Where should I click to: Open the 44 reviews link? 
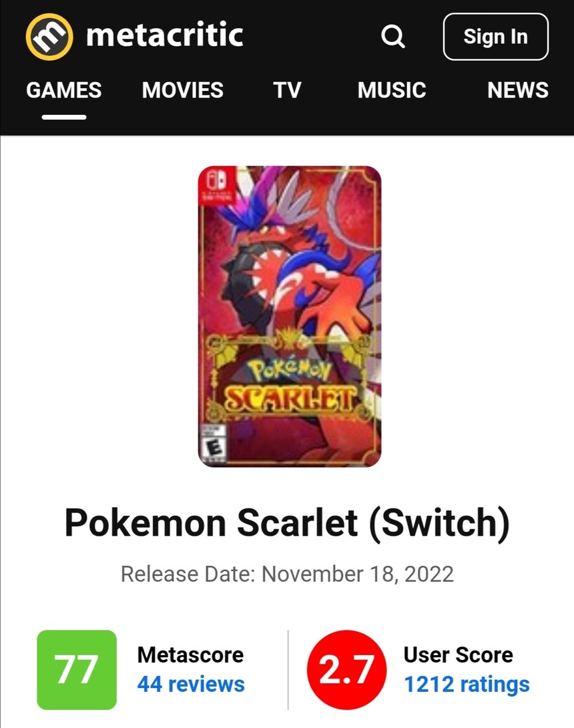point(191,684)
